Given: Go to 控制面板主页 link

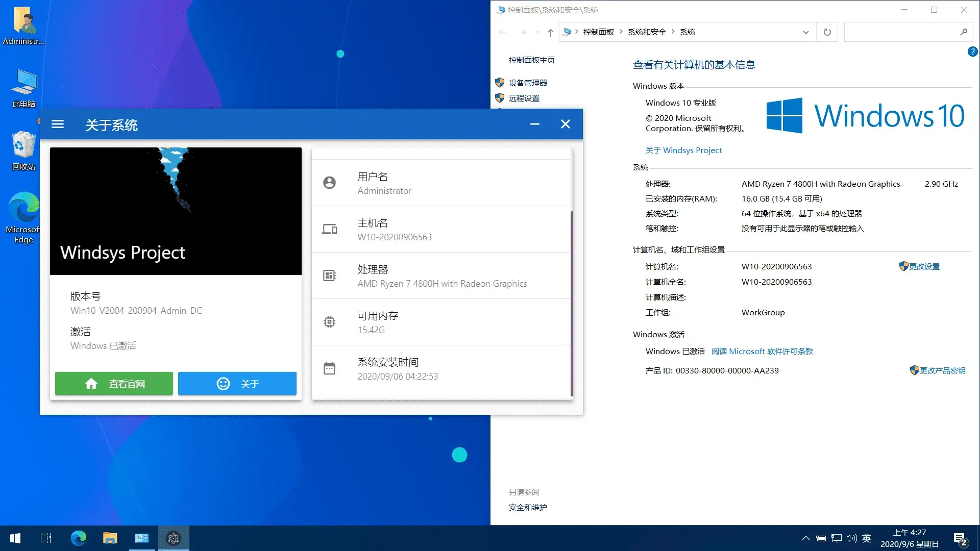Looking at the screenshot, I should 531,60.
